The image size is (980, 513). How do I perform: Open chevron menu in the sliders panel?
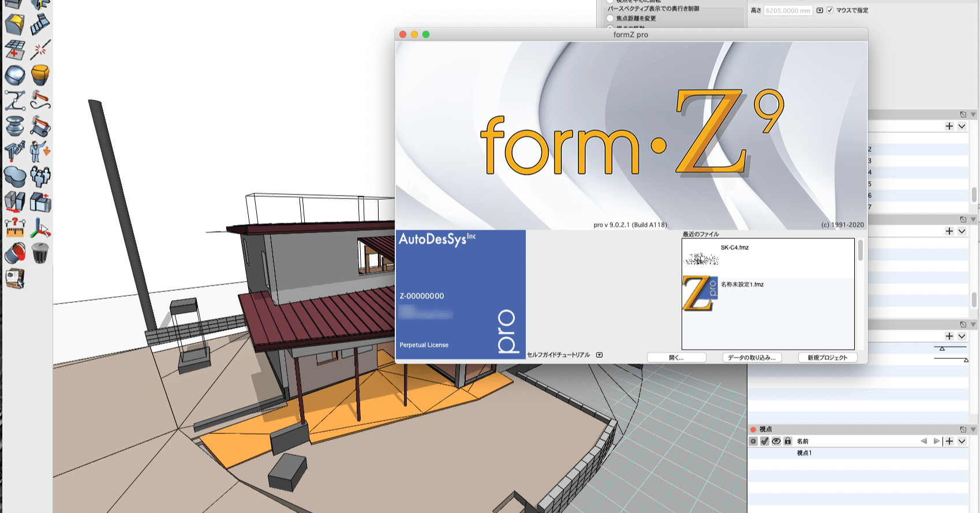(962, 336)
